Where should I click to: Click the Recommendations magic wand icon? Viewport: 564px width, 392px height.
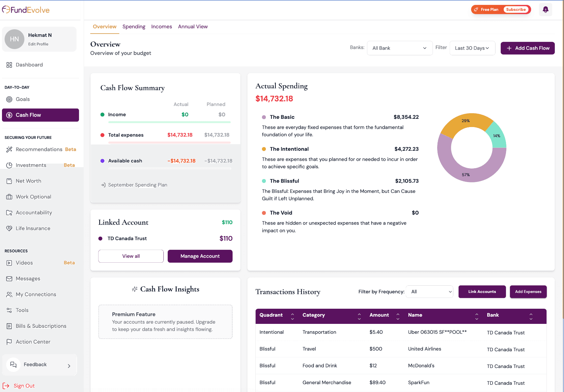pos(9,149)
